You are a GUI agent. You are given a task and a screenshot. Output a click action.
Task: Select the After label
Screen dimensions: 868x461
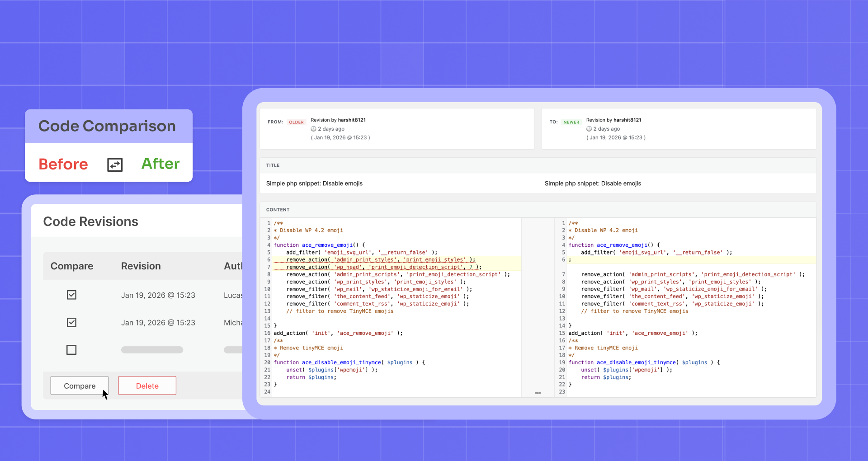[x=160, y=164]
